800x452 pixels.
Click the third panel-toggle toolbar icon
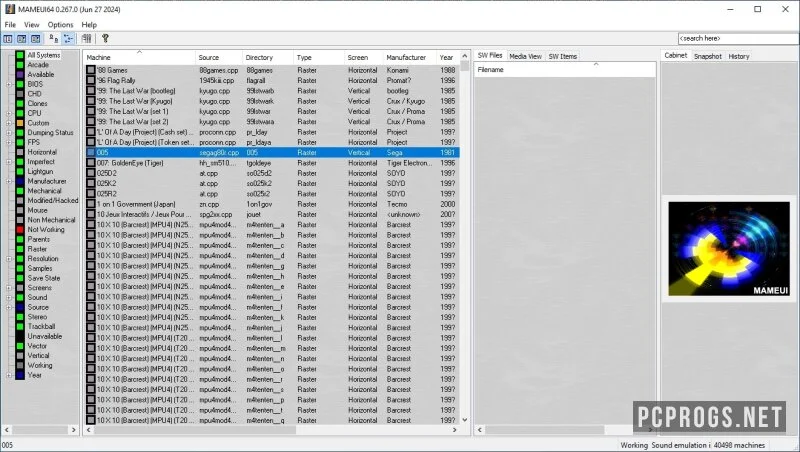[x=35, y=39]
